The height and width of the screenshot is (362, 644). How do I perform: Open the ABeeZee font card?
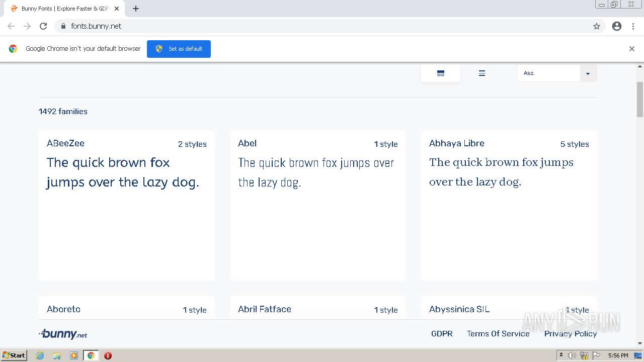tap(127, 205)
